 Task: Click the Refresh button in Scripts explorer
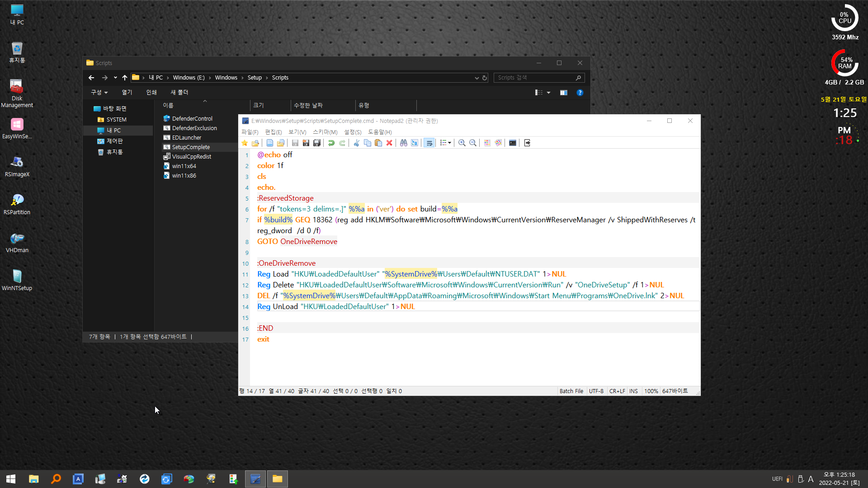pyautogui.click(x=485, y=78)
